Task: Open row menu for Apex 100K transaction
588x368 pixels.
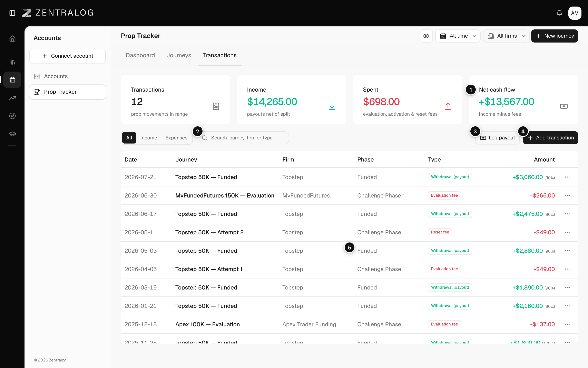Action: [567, 324]
